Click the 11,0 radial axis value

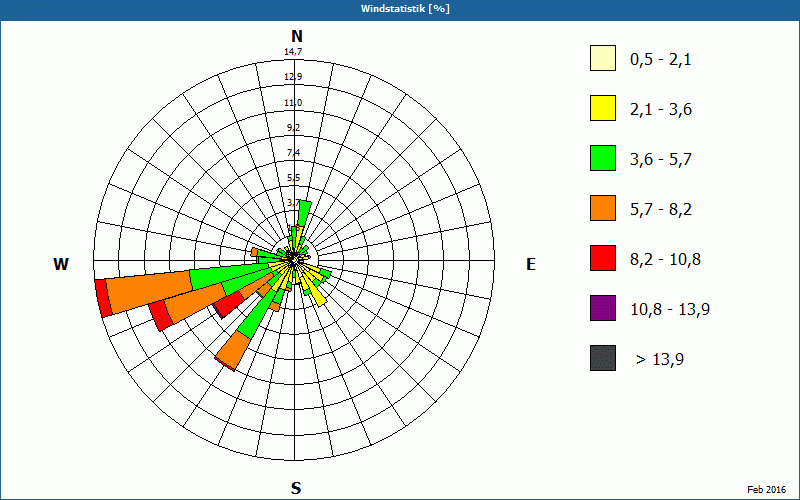tap(293, 103)
